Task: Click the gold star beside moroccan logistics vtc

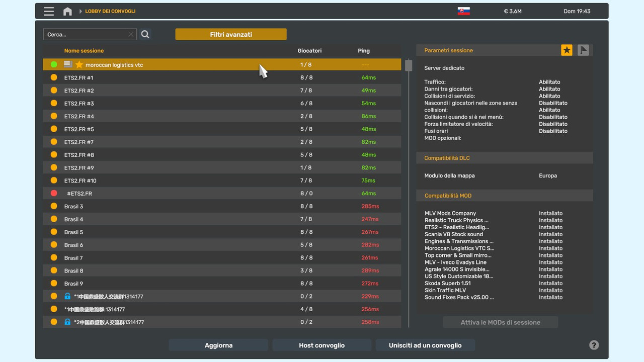Action: click(79, 65)
